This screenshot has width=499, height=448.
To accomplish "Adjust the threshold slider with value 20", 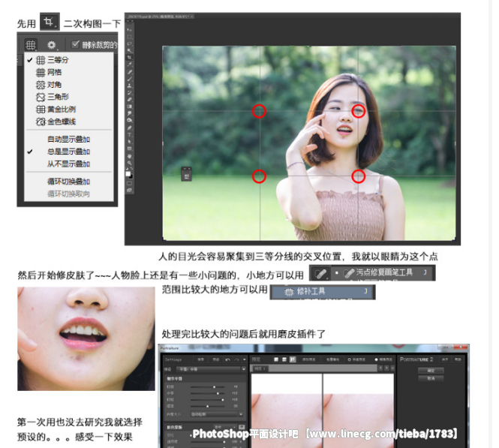I will [x=208, y=406].
